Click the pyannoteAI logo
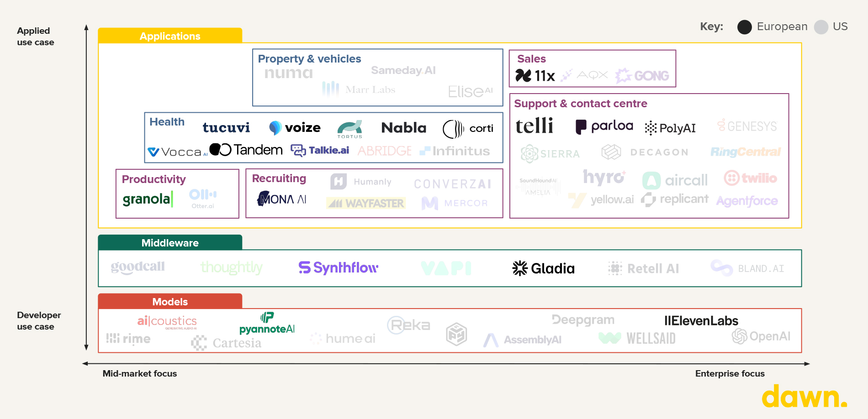868x419 pixels. click(x=267, y=324)
